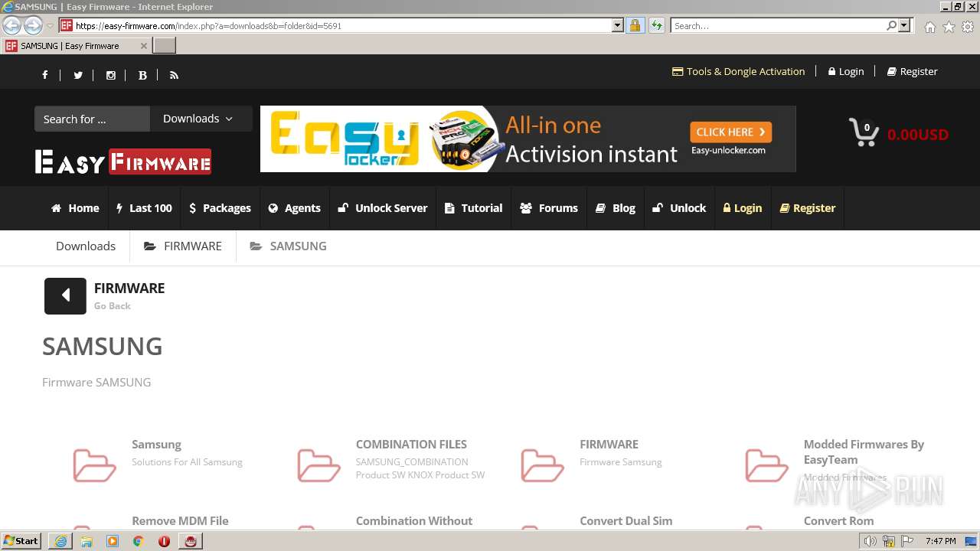
Task: Click the 'Search for ...' input field
Action: [92, 119]
